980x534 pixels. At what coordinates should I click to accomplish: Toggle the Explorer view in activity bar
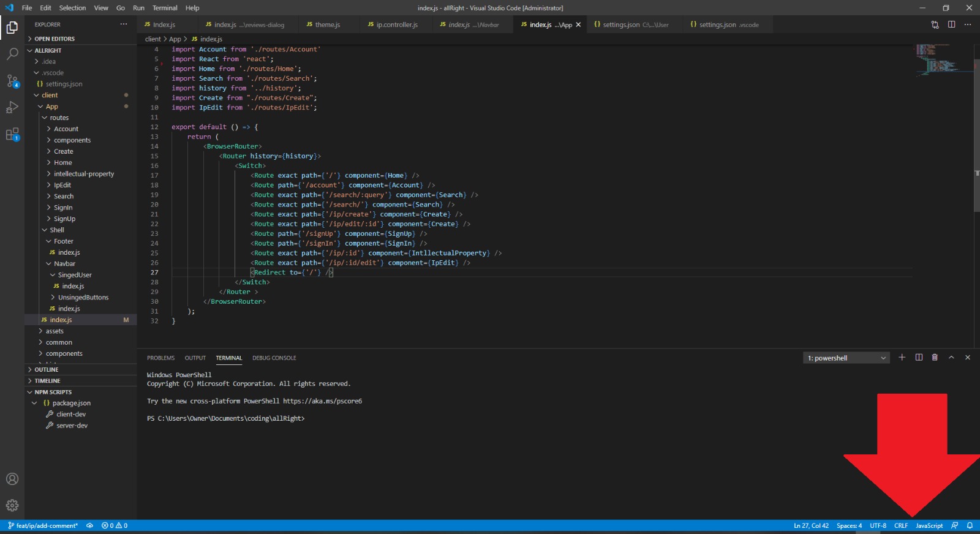[12, 28]
